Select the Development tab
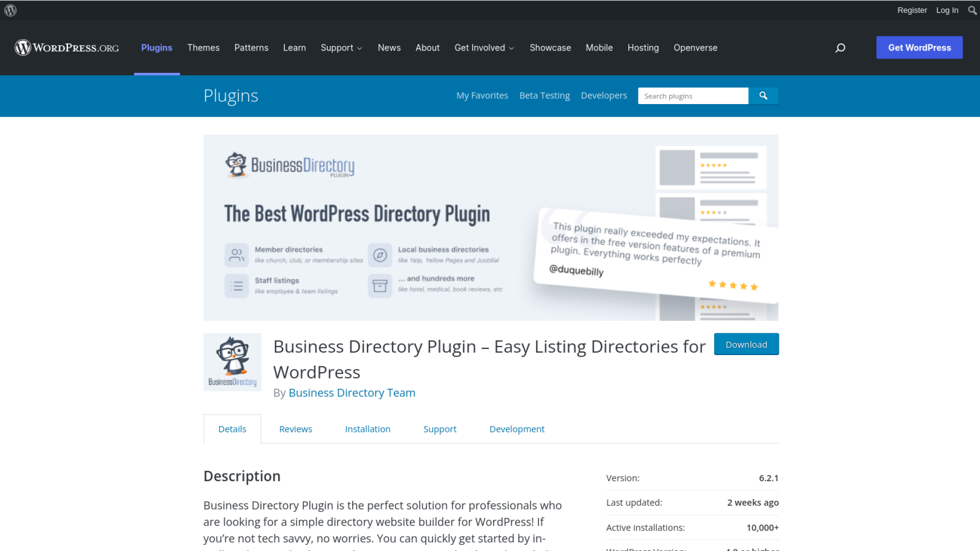Image resolution: width=980 pixels, height=551 pixels. (517, 429)
